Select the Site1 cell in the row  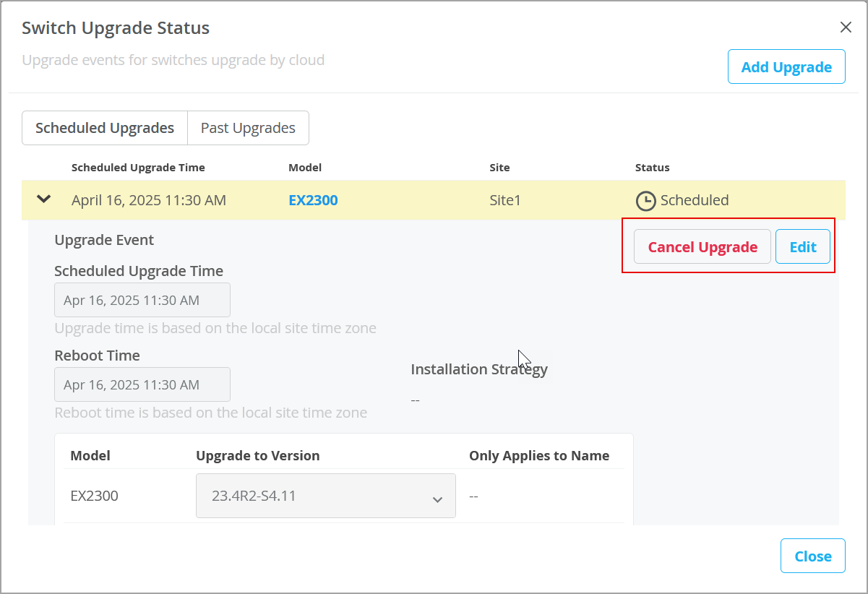pos(505,200)
